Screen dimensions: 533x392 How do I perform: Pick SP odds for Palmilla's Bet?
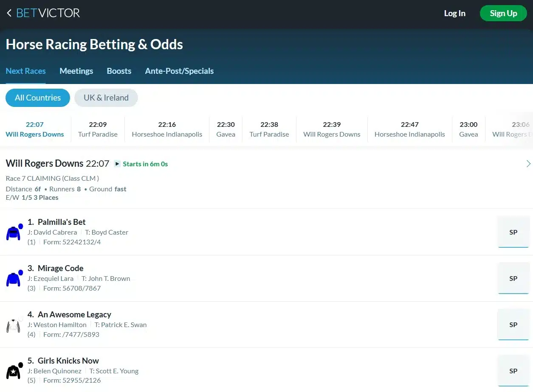(513, 232)
